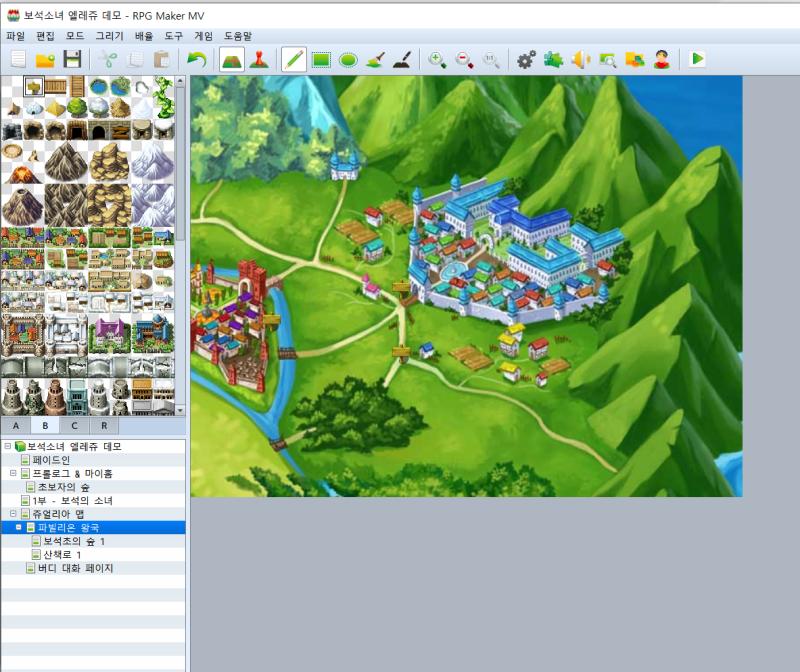Collapse the 파빌리온 왕국 tree node
The height and width of the screenshot is (672, 800).
coord(19,527)
